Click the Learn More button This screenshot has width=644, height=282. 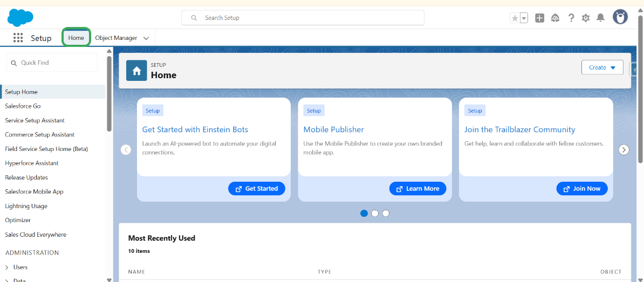coord(417,188)
